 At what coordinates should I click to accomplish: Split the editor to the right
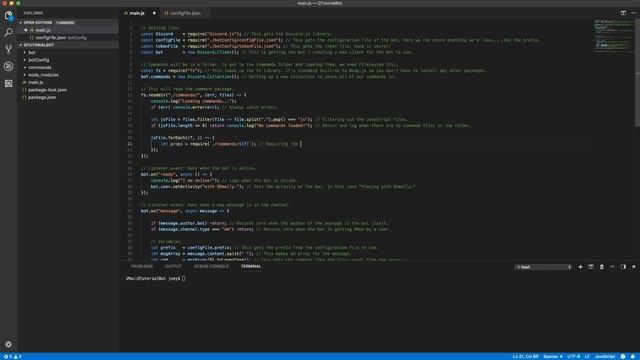click(623, 13)
